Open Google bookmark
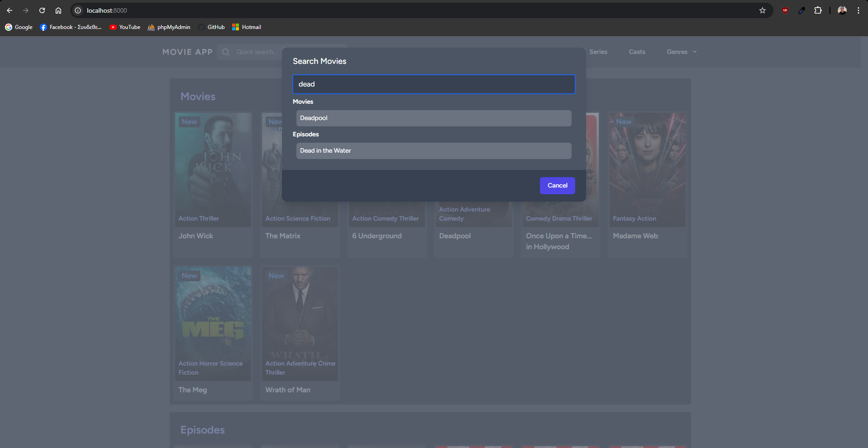This screenshot has width=868, height=448. coord(19,27)
